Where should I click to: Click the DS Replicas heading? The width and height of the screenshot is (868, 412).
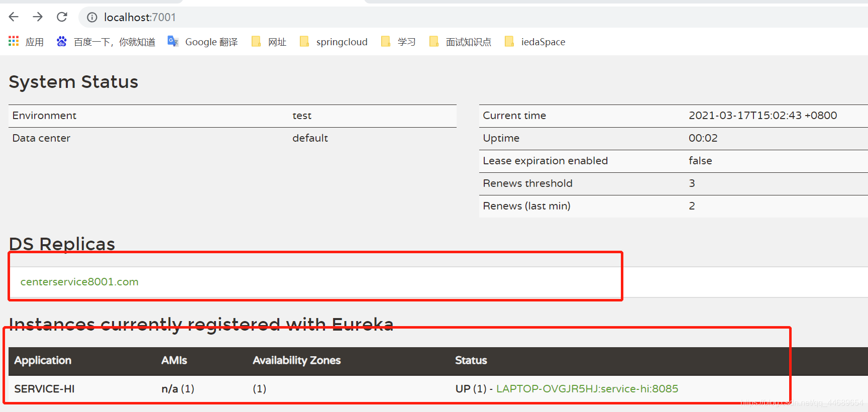(62, 244)
